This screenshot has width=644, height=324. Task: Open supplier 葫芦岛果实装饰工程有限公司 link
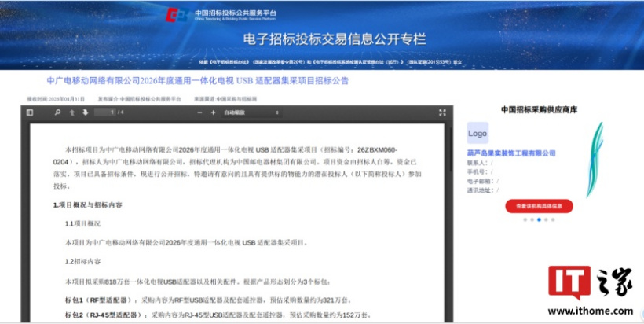coord(511,153)
